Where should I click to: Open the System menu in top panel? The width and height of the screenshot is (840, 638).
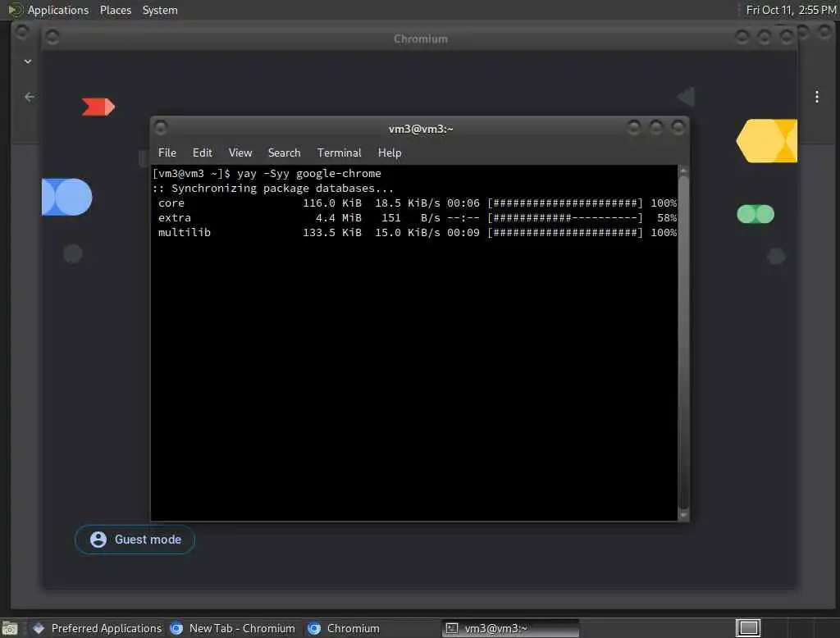tap(160, 10)
